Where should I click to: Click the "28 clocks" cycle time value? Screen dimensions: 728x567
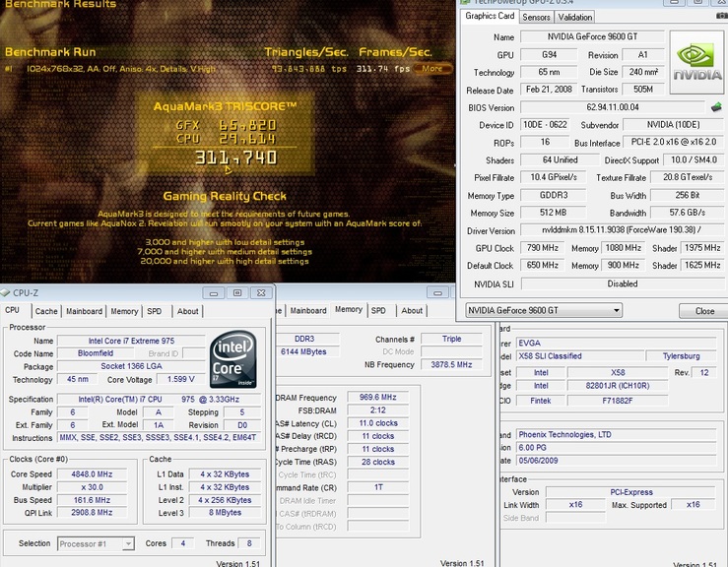click(x=378, y=462)
